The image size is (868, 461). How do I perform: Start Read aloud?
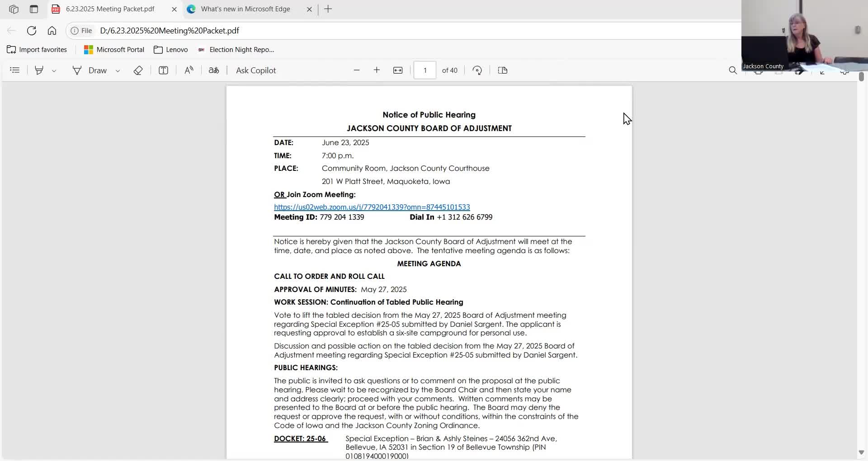pos(189,71)
